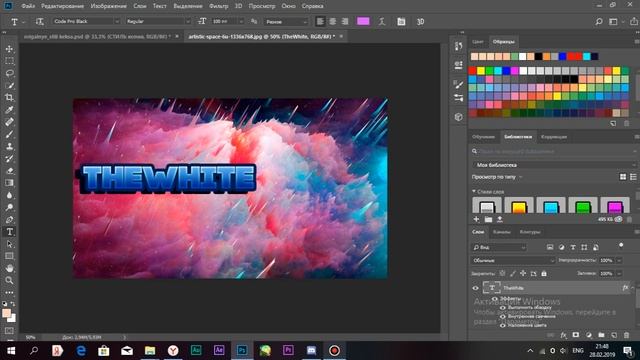Open layer blend mode dropdown
This screenshot has width=640, height=360.
point(513,260)
